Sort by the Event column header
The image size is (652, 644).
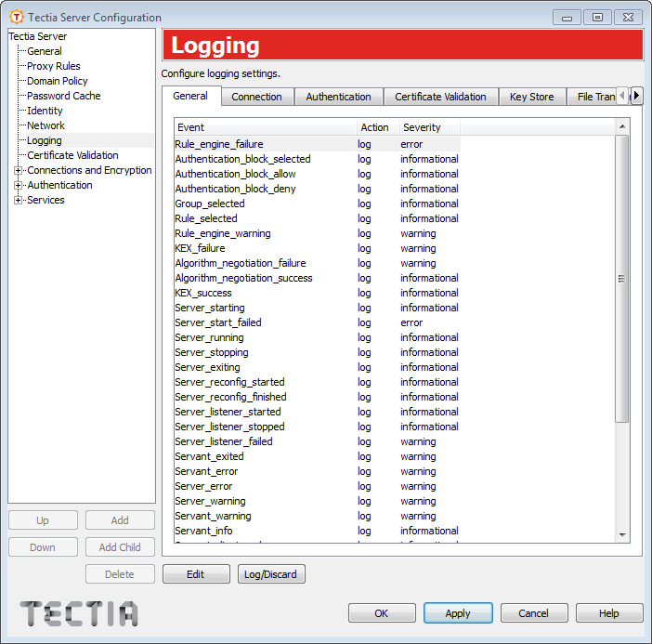click(x=266, y=127)
